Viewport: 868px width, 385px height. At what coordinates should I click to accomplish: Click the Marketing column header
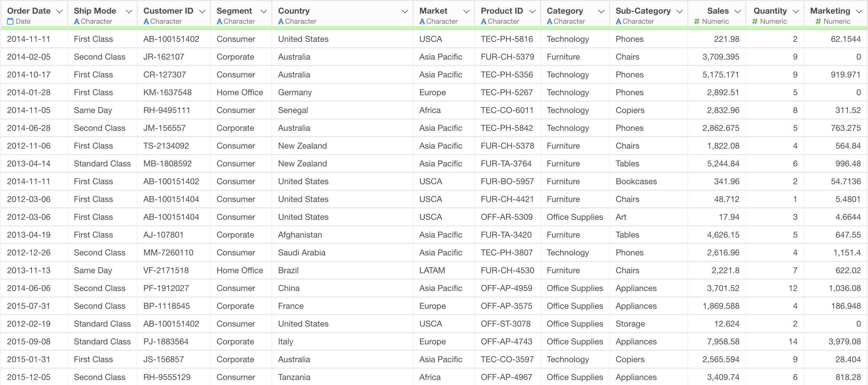[x=830, y=11]
